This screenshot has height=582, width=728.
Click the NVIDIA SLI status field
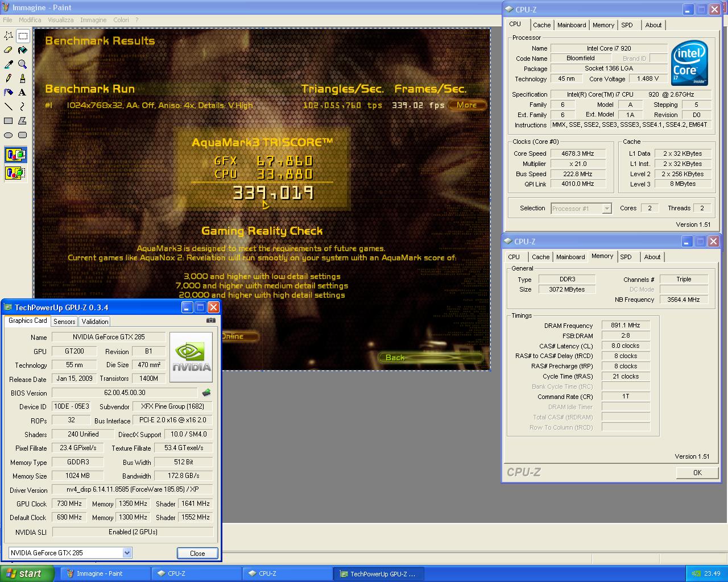(133, 532)
